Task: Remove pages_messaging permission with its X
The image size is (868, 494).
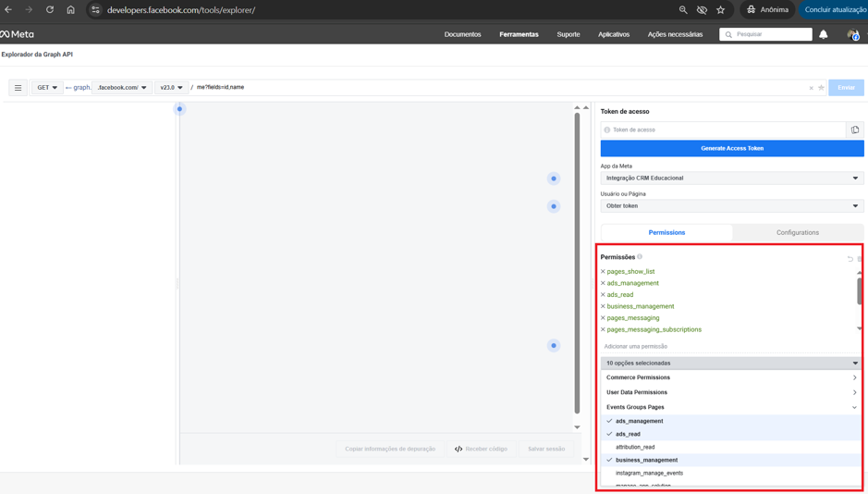Action: point(603,318)
